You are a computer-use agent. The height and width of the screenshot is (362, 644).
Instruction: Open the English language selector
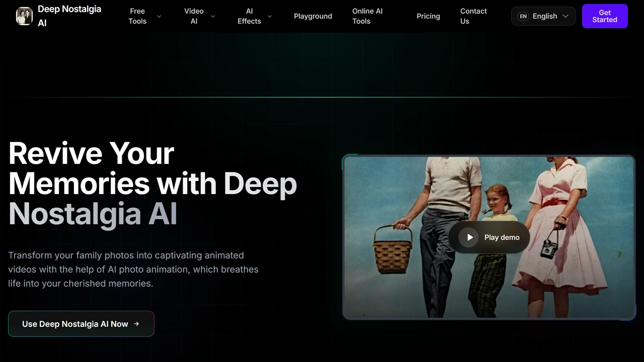(x=543, y=16)
